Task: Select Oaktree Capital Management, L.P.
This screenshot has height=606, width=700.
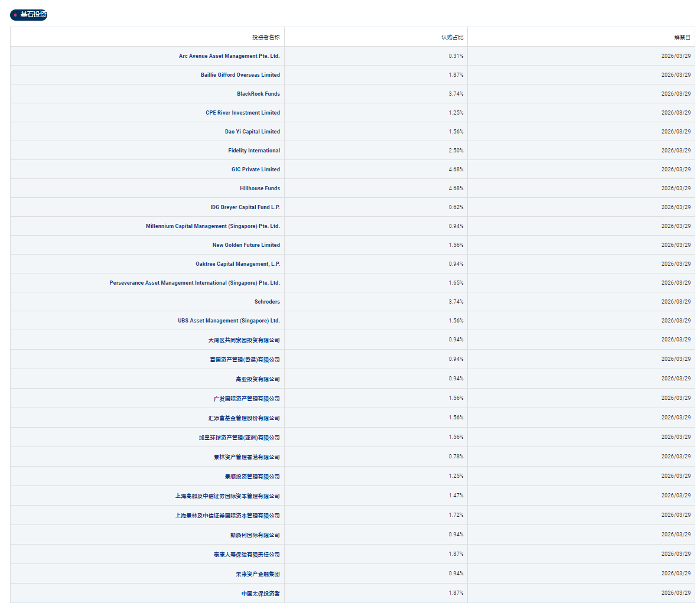Action: tap(237, 264)
